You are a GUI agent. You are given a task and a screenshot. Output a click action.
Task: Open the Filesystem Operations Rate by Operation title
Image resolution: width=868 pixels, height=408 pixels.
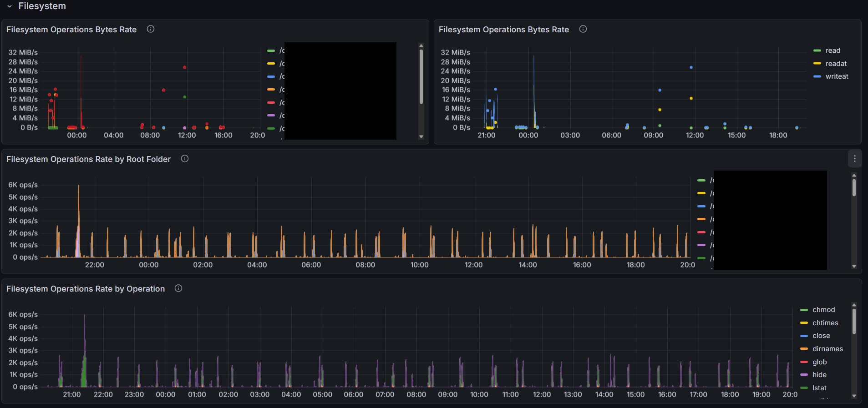point(86,289)
